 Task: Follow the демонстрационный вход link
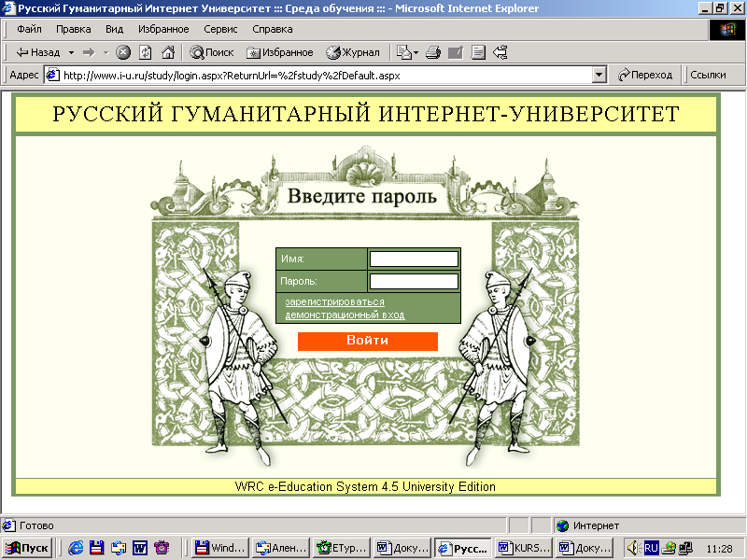click(345, 315)
